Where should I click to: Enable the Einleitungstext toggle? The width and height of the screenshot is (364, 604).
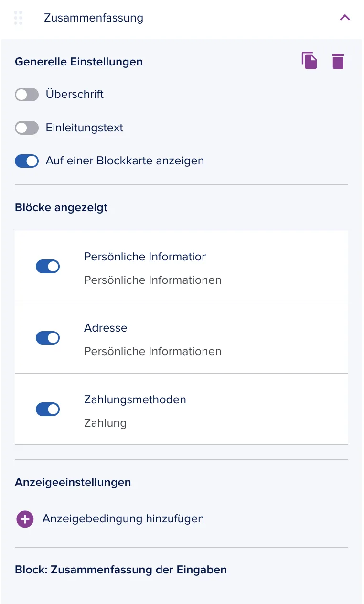(27, 128)
